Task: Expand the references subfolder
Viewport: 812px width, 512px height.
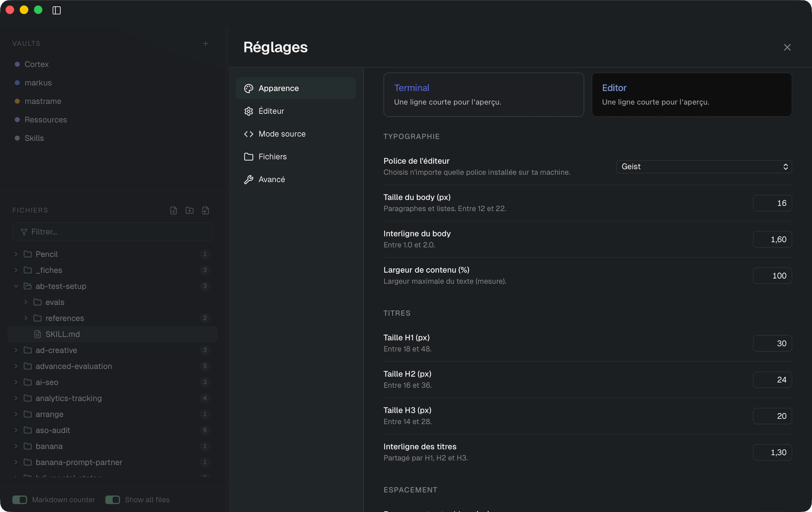Action: point(26,318)
